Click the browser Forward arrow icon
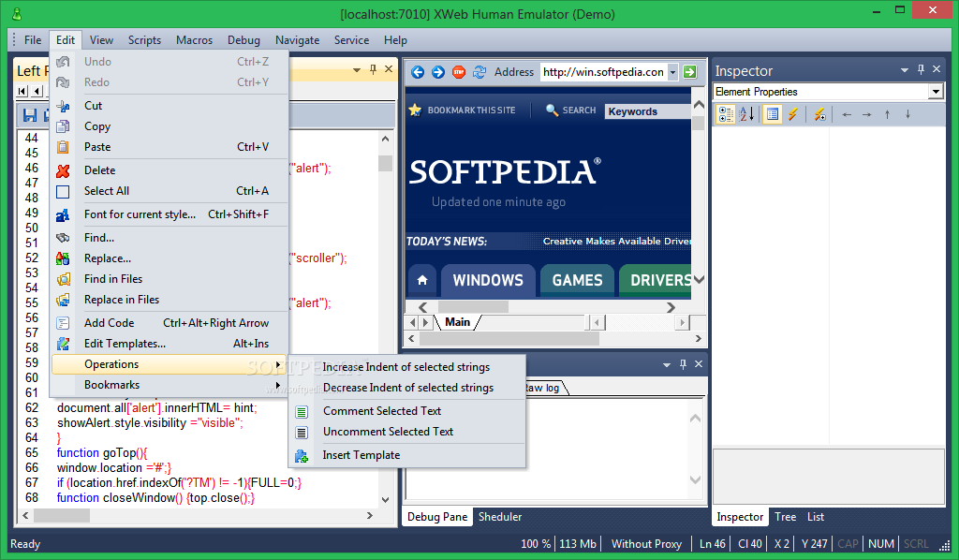The height and width of the screenshot is (560, 959). coord(438,72)
